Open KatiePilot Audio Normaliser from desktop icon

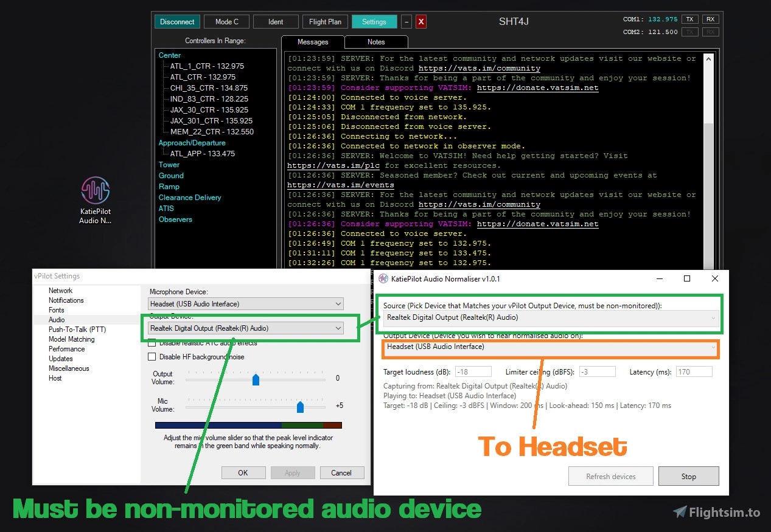coord(95,189)
